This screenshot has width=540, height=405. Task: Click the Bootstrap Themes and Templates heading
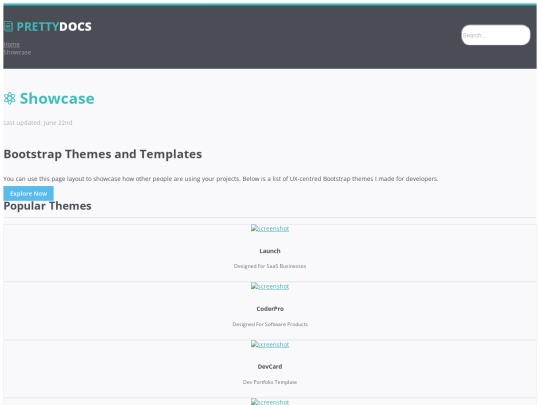tap(103, 154)
